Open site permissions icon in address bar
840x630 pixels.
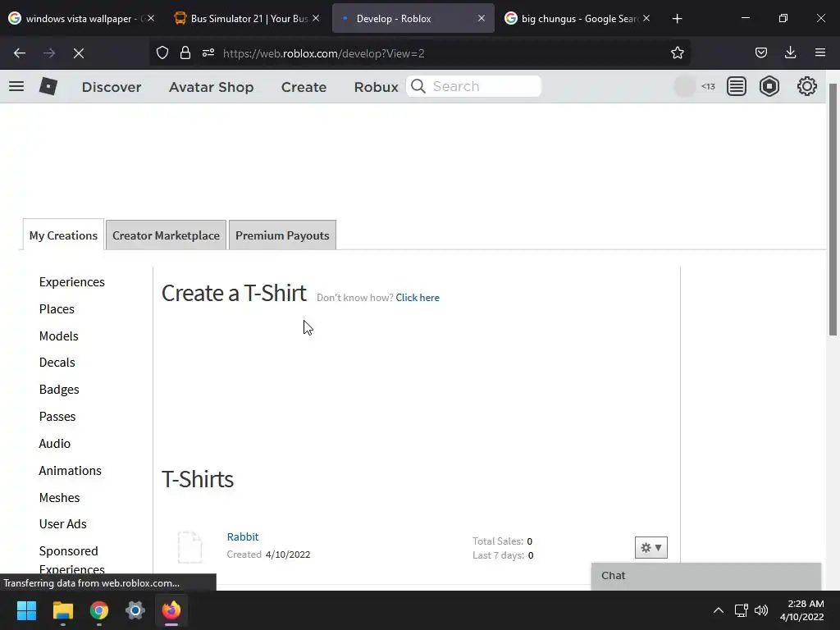coord(208,52)
